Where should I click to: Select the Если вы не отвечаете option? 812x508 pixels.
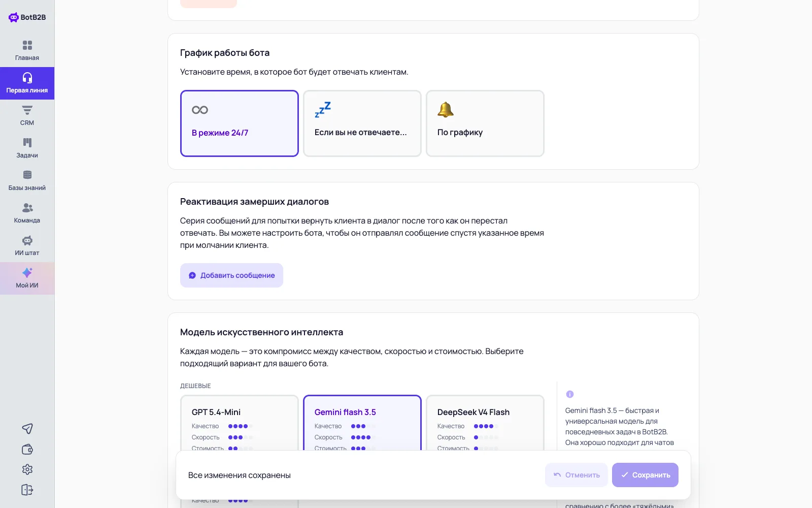tap(362, 123)
